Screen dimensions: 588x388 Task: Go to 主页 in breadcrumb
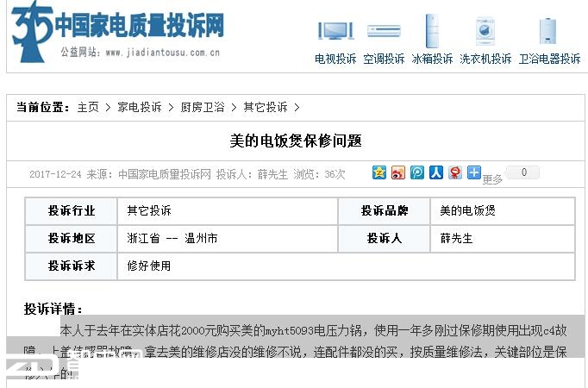[88, 108]
